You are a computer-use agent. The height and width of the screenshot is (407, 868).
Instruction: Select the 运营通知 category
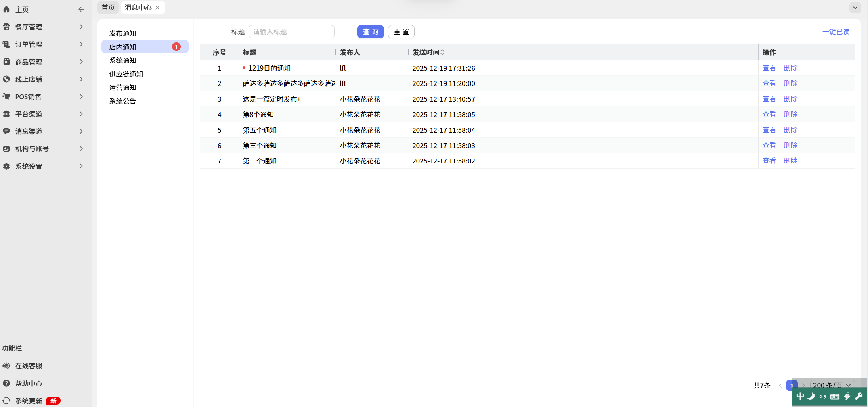(123, 88)
